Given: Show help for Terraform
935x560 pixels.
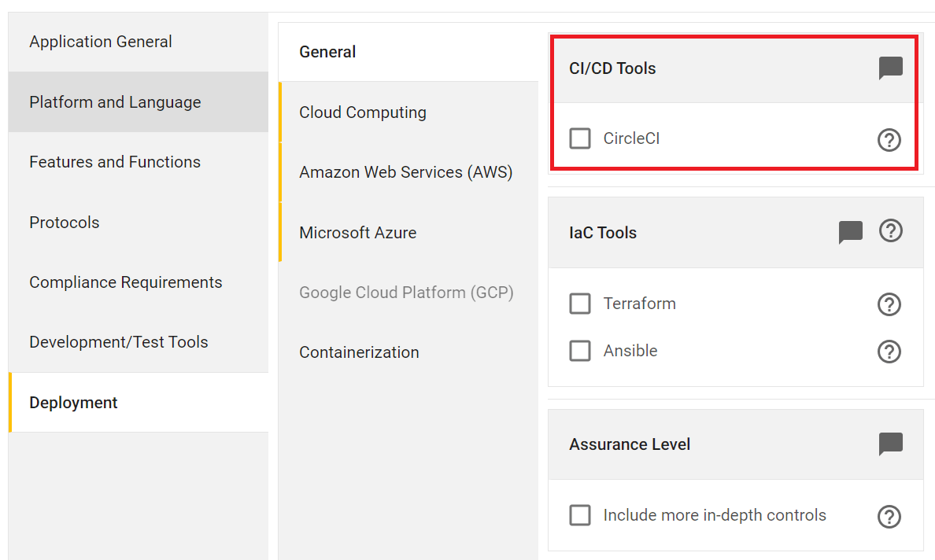Looking at the screenshot, I should (889, 304).
